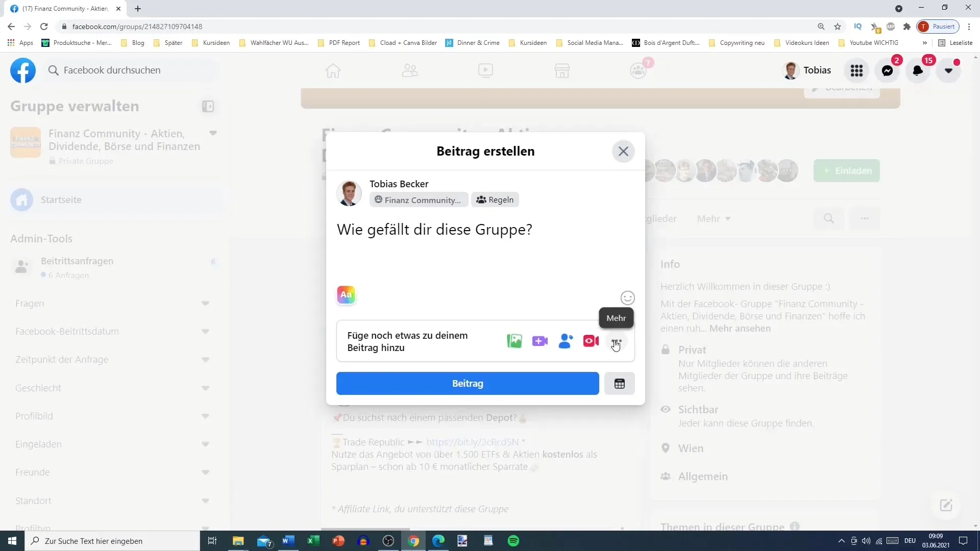Open the colorful Aa background picker
The width and height of the screenshot is (980, 551).
click(x=346, y=295)
